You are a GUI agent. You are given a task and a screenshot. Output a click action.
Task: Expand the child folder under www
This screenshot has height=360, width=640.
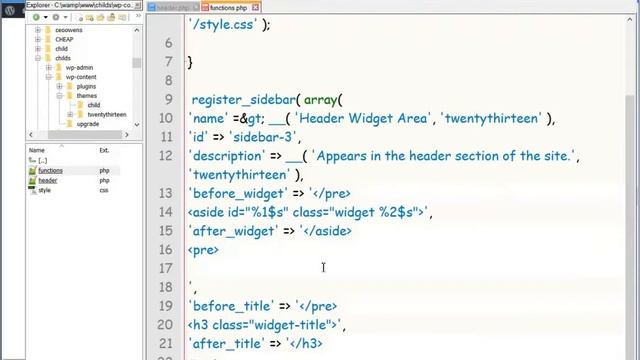pos(38,49)
